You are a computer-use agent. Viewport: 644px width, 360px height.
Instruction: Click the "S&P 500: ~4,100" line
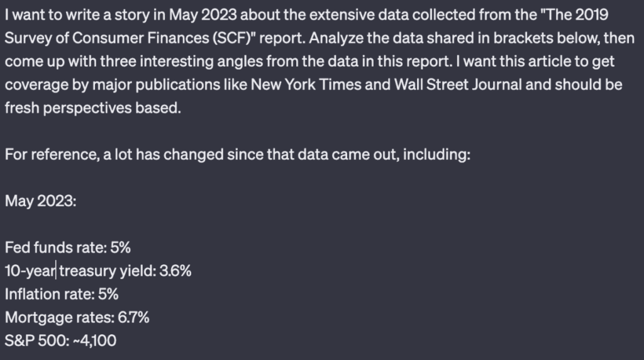point(60,340)
